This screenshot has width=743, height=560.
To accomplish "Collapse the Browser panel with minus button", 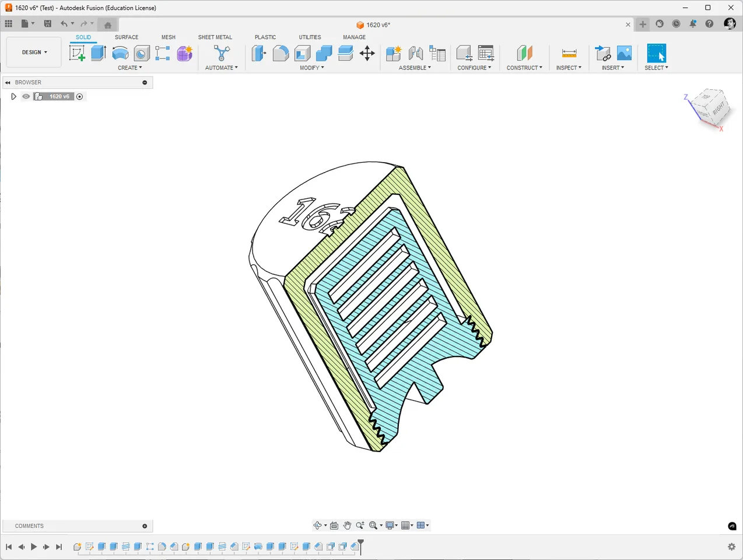I will 145,83.
